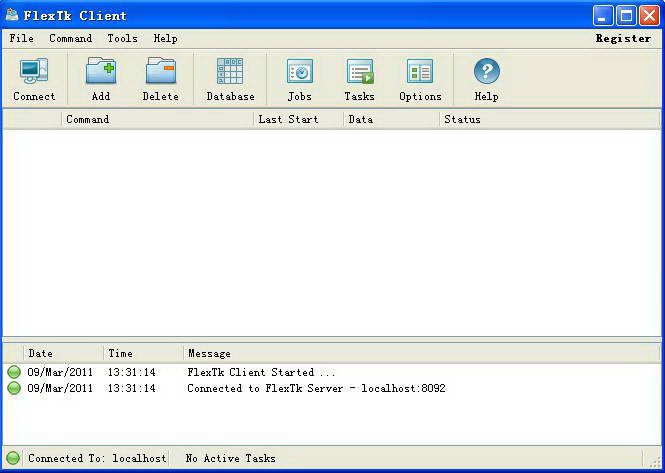Click green status icon for Client Started row
This screenshot has height=473, width=665.
click(x=14, y=372)
